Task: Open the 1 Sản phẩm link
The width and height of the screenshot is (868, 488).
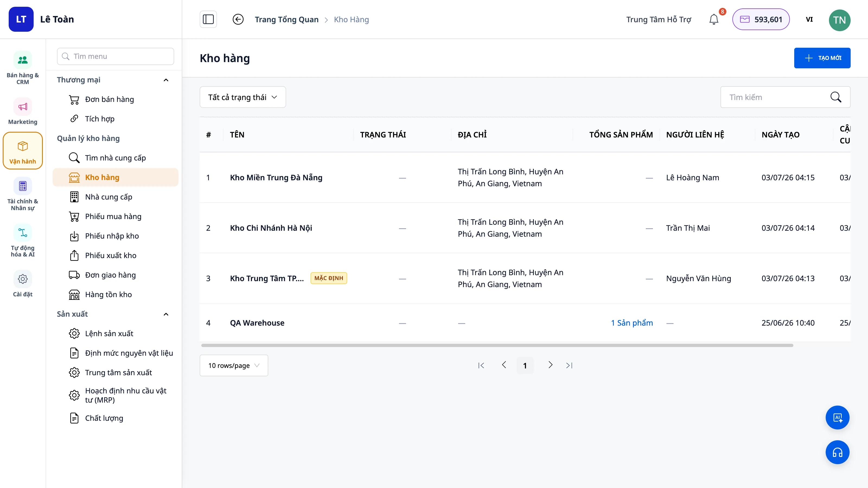Action: [x=632, y=323]
